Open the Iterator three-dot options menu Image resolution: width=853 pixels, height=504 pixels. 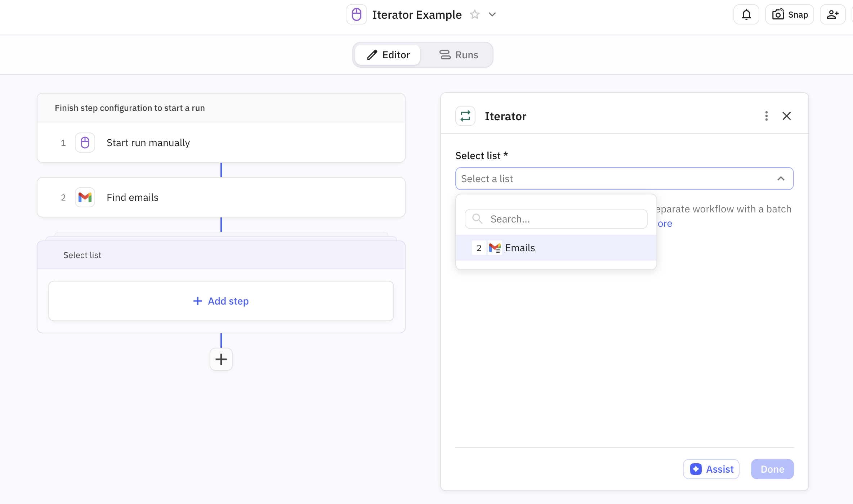(766, 116)
